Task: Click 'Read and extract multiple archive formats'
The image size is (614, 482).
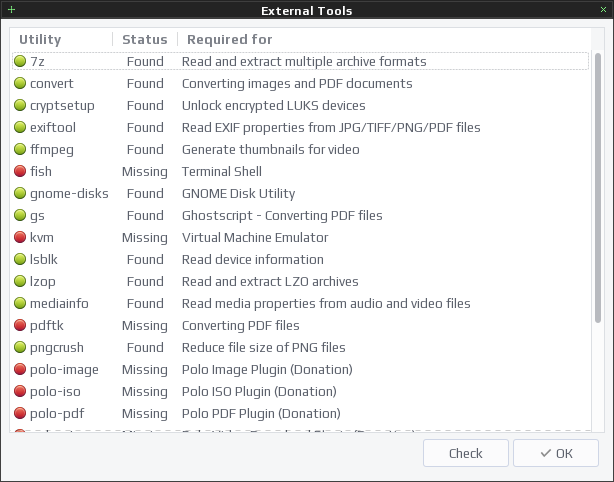Action: [304, 61]
